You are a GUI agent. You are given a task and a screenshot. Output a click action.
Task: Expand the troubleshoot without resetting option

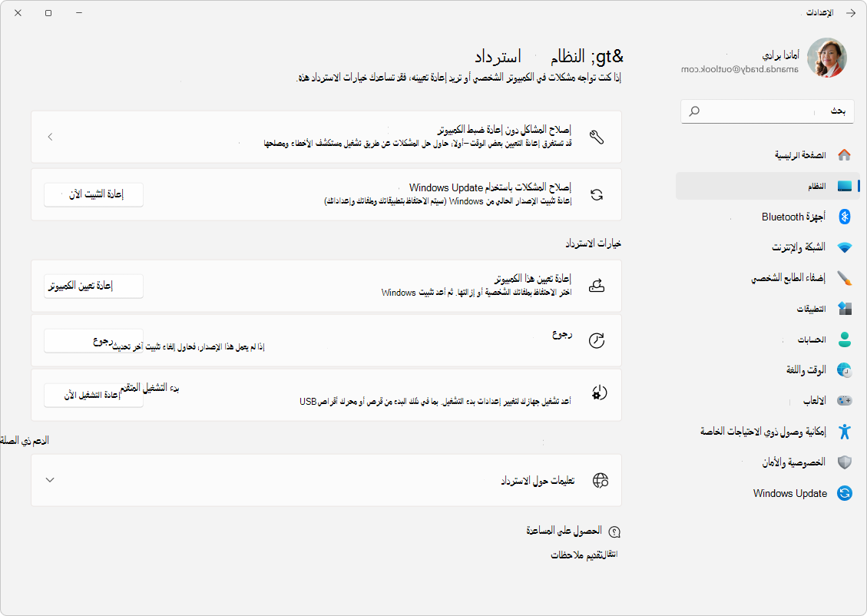pyautogui.click(x=50, y=137)
